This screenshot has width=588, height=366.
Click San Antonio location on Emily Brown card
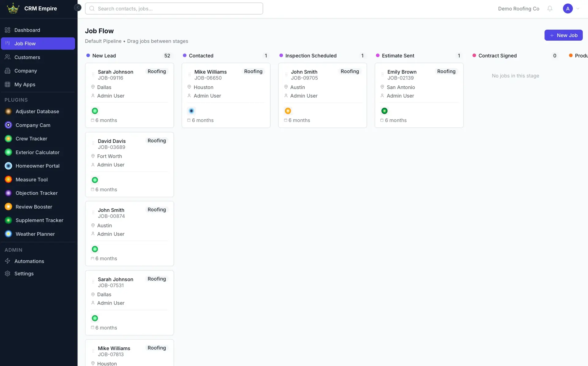click(x=401, y=87)
